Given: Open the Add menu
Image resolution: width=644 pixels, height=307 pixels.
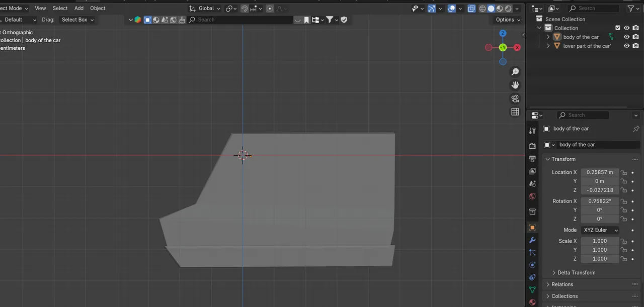Looking at the screenshot, I should [x=79, y=8].
